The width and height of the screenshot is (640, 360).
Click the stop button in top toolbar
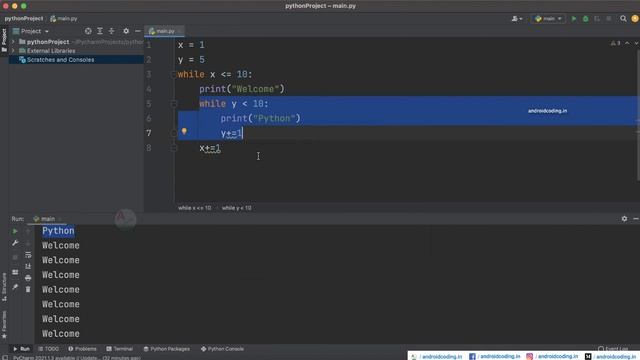pos(609,19)
